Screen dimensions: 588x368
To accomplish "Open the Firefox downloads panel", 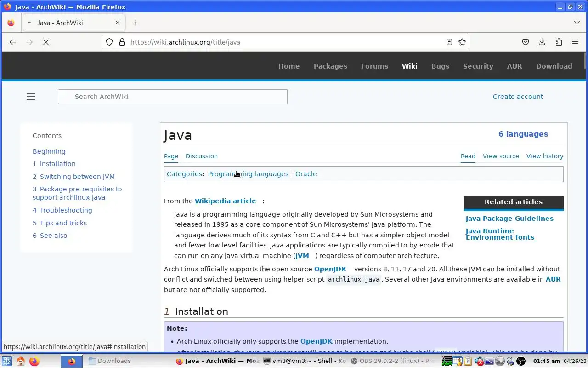I will [542, 42].
